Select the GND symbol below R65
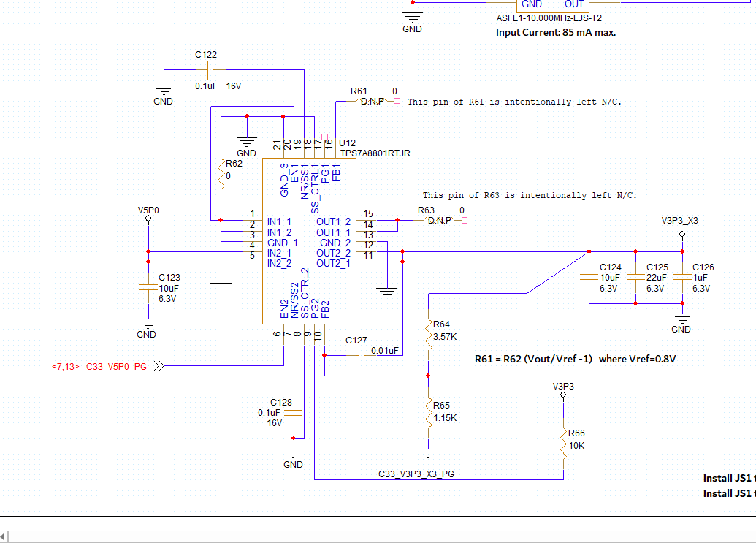 click(x=428, y=453)
